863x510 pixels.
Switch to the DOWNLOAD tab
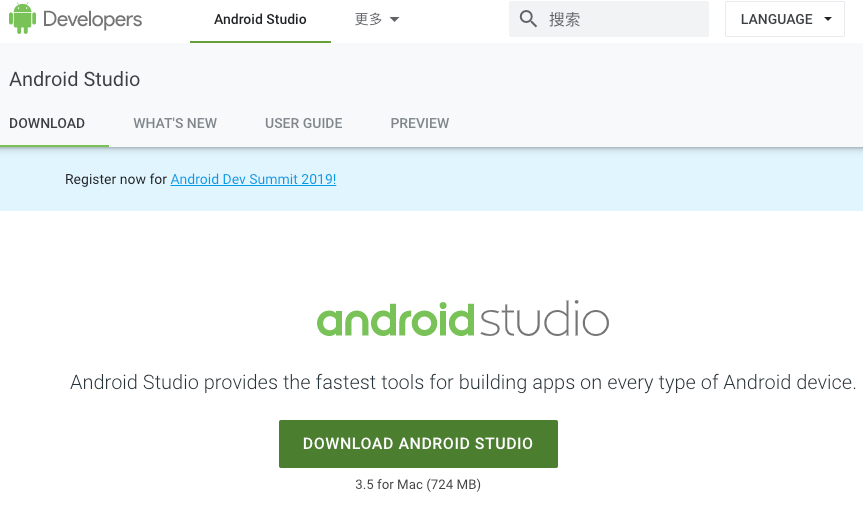pyautogui.click(x=47, y=123)
